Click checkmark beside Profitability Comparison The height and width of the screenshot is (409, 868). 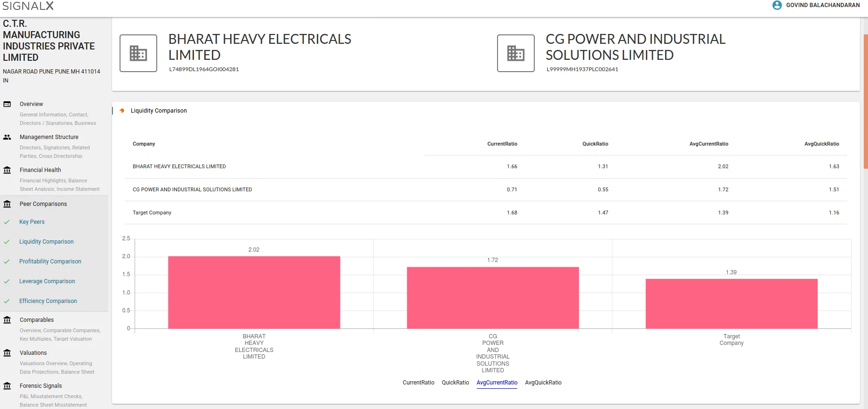point(7,262)
